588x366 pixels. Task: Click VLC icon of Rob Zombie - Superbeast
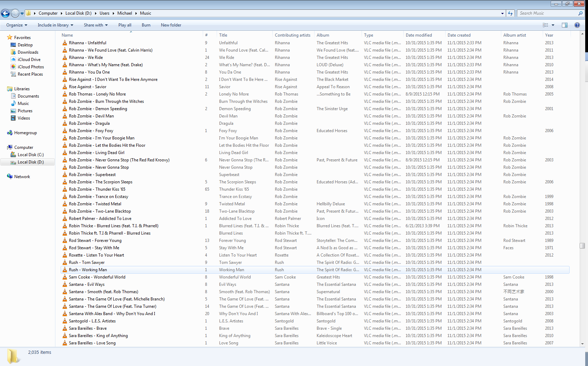65,175
